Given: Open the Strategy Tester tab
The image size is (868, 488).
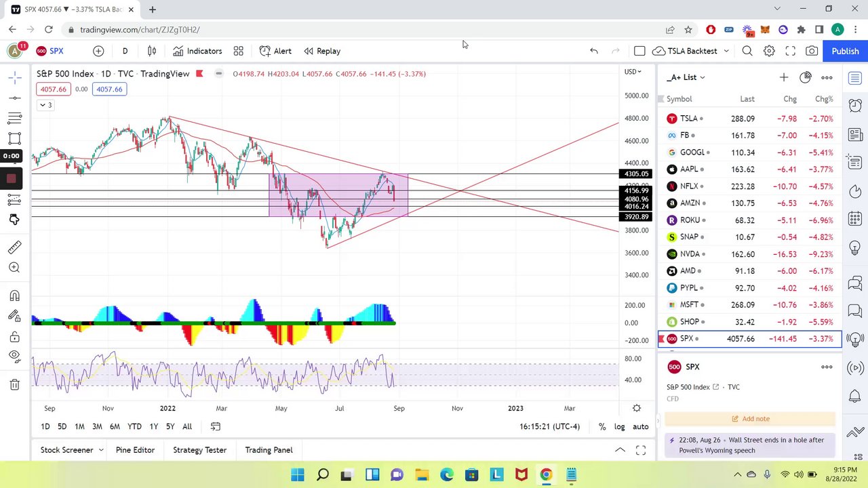Looking at the screenshot, I should 199,450.
